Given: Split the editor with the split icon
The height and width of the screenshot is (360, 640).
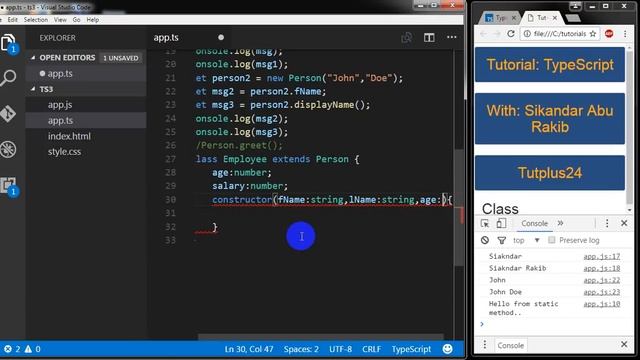Looking at the screenshot, I should pos(429,38).
